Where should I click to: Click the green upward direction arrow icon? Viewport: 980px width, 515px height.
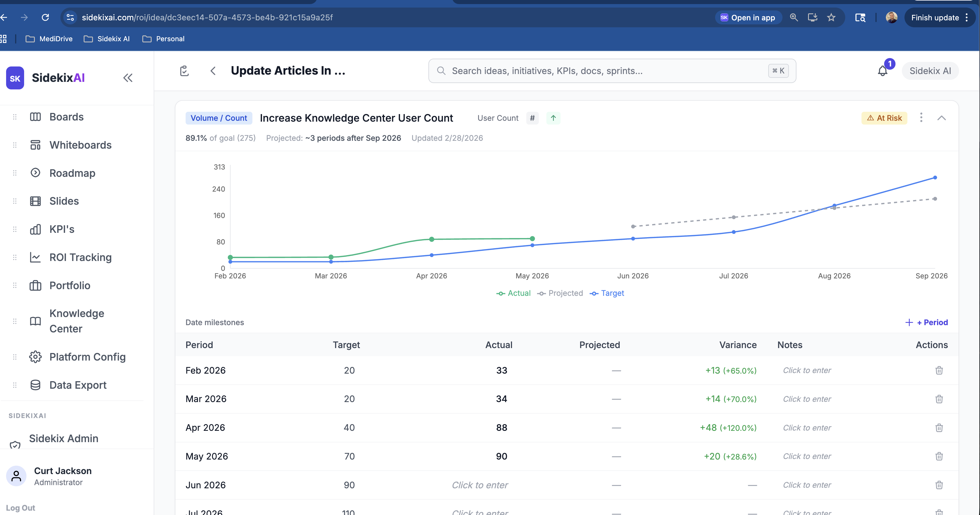[x=553, y=118]
